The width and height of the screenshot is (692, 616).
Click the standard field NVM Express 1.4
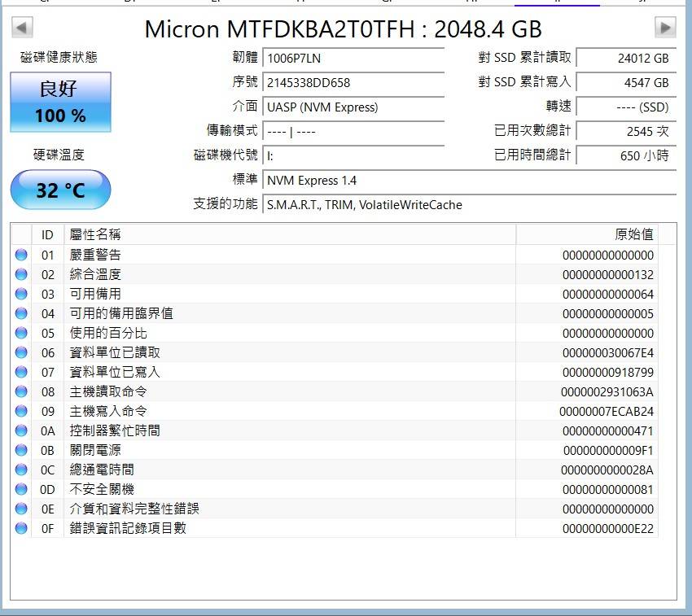470,181
